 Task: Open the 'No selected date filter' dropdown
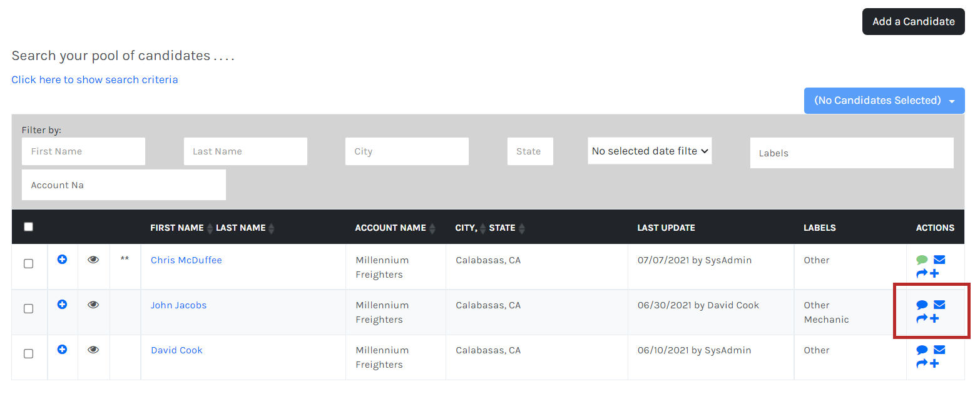point(650,151)
